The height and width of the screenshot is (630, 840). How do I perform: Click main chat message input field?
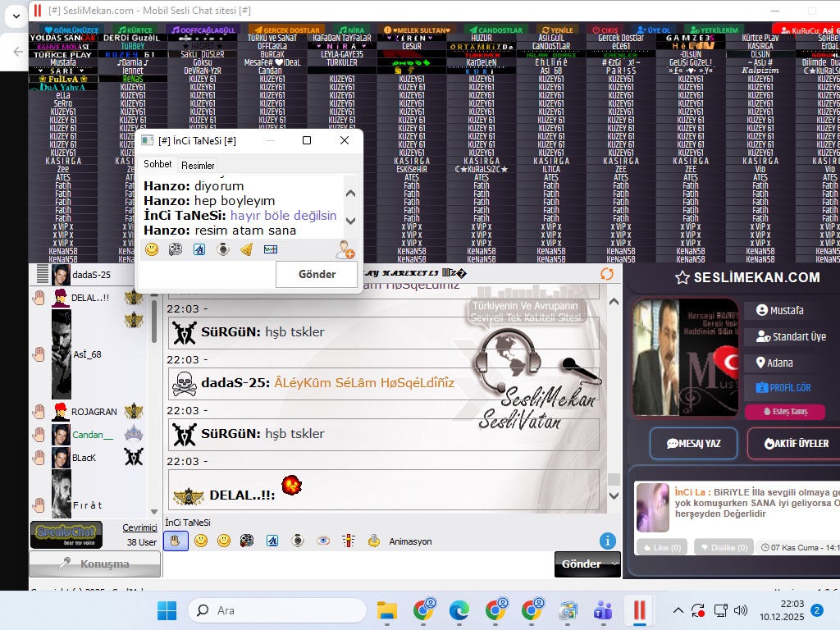(x=358, y=564)
